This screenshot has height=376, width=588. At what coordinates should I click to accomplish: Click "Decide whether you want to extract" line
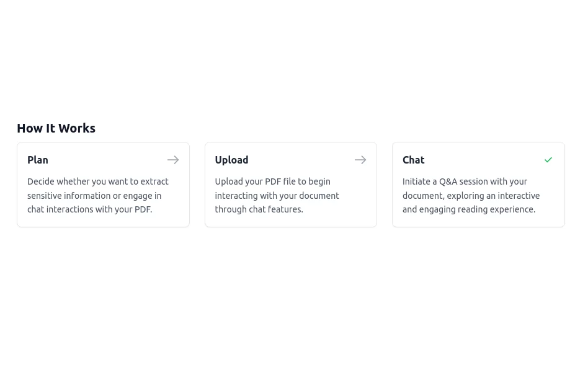(98, 181)
